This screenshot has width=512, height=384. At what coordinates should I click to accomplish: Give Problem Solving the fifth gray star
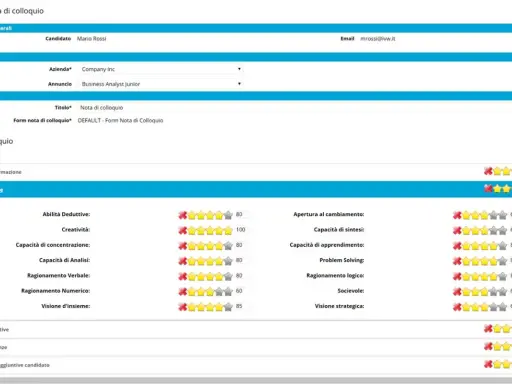pyautogui.click(x=502, y=261)
